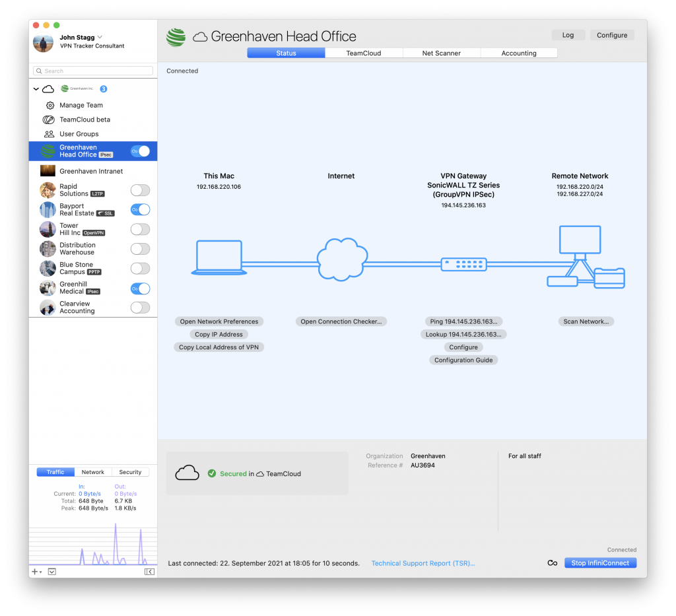Click the Bayport Real Estate connection icon

pos(48,209)
